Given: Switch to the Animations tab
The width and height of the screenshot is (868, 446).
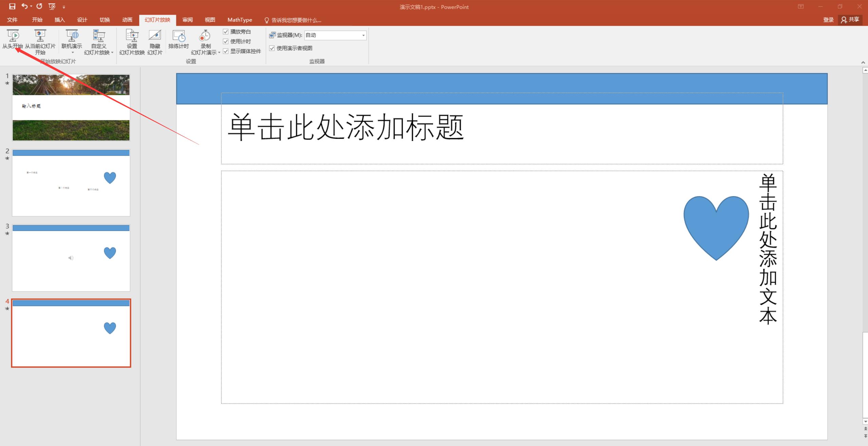Looking at the screenshot, I should pos(127,20).
